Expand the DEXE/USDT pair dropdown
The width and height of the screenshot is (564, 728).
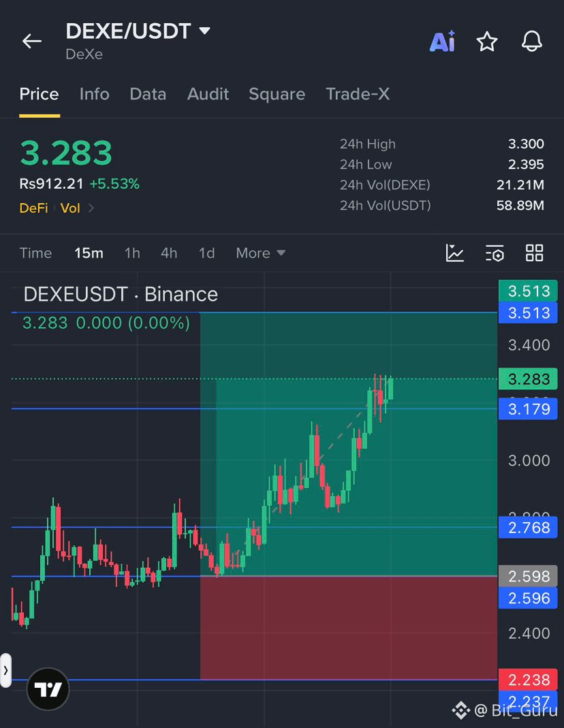204,31
